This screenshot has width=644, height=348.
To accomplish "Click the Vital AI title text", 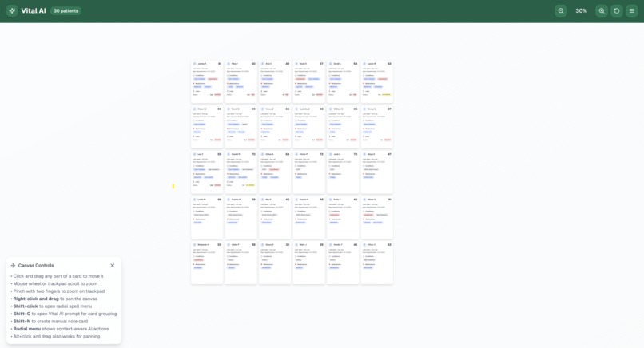I will point(34,10).
